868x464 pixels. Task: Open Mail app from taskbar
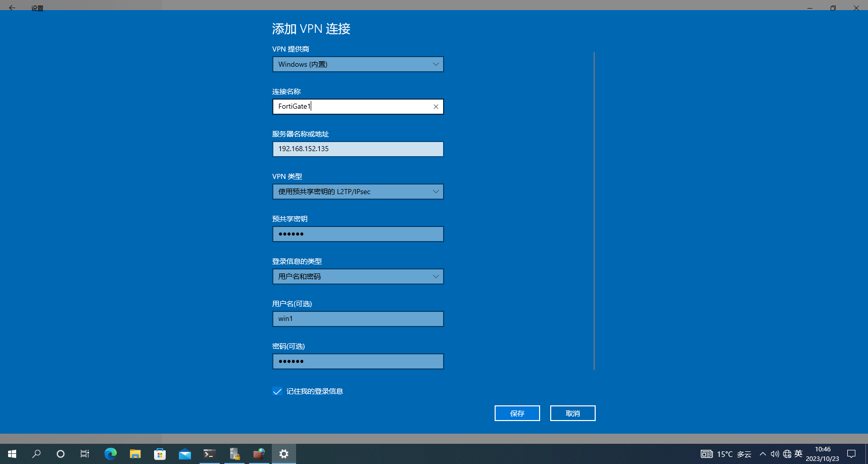184,454
